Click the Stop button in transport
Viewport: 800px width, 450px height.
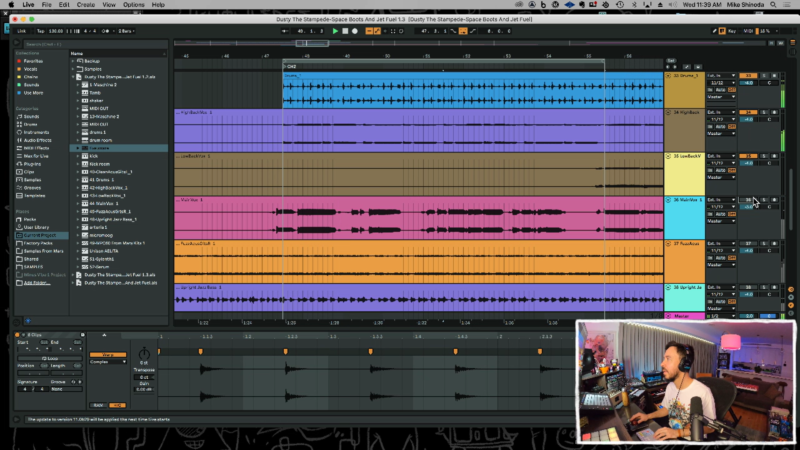(346, 31)
